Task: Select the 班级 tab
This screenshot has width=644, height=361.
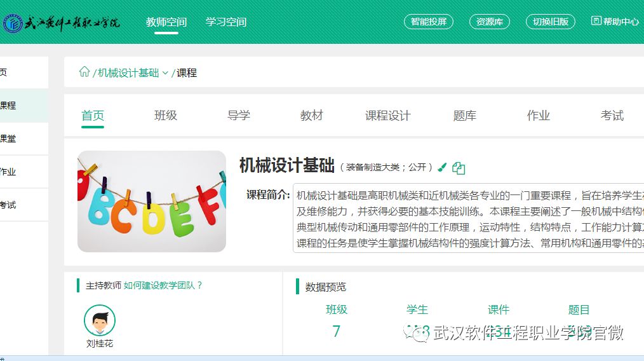Action: [166, 116]
